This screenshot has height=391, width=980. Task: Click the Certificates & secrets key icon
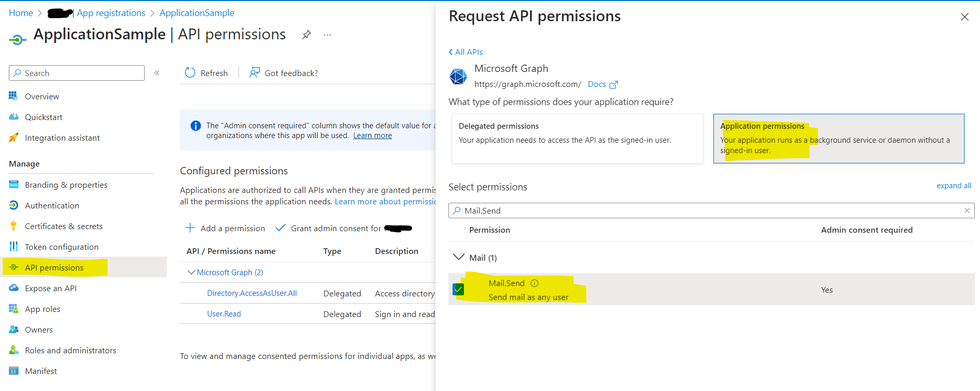13,226
